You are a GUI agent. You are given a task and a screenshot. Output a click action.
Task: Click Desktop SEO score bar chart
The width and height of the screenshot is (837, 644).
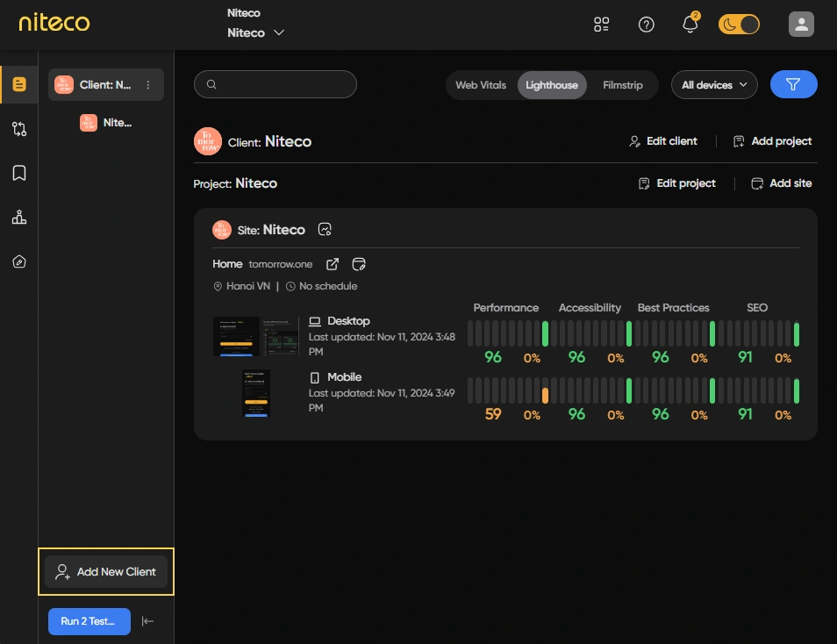[x=759, y=333]
